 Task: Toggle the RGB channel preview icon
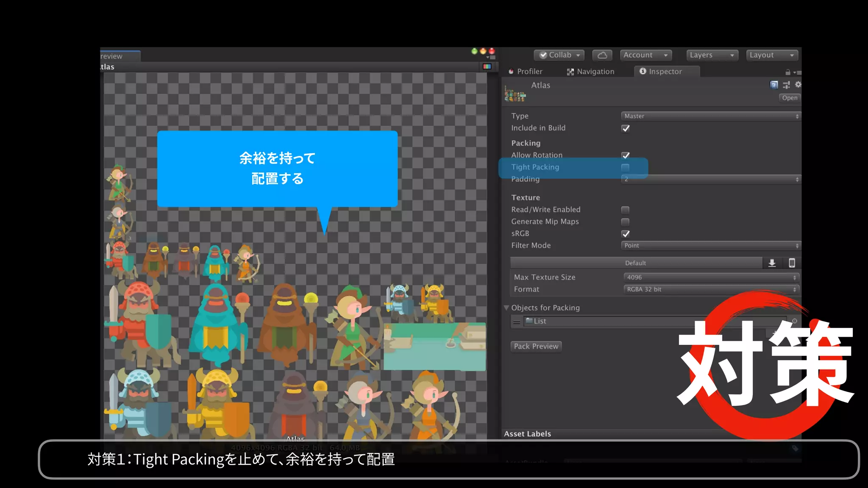click(x=487, y=67)
